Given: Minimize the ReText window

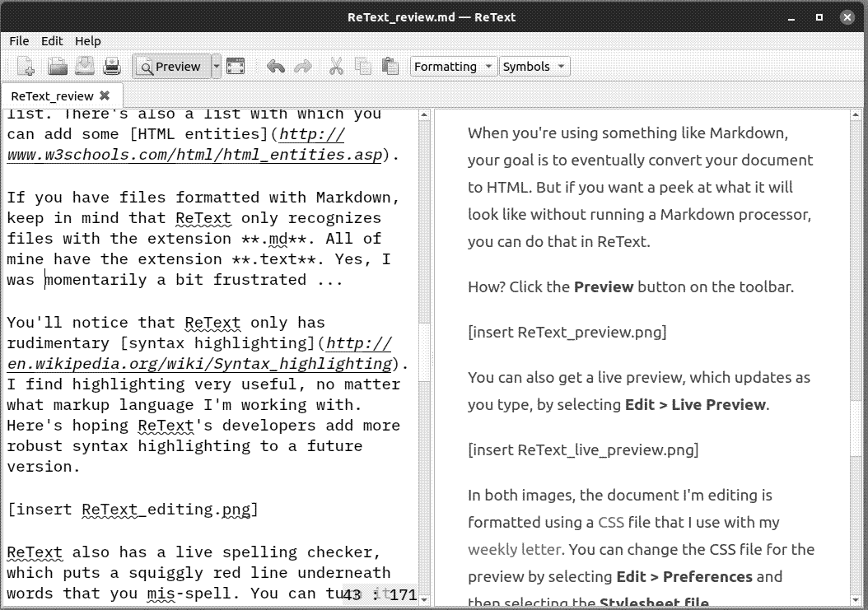Looking at the screenshot, I should (791, 18).
